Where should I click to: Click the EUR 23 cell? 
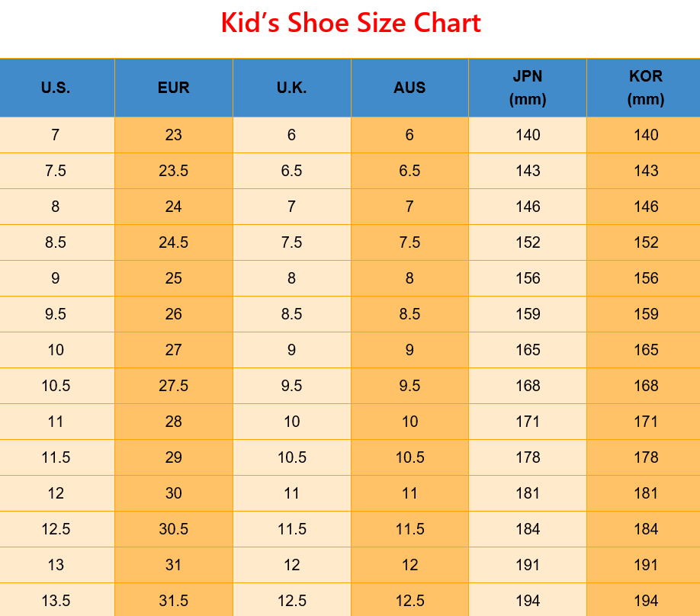pos(174,135)
